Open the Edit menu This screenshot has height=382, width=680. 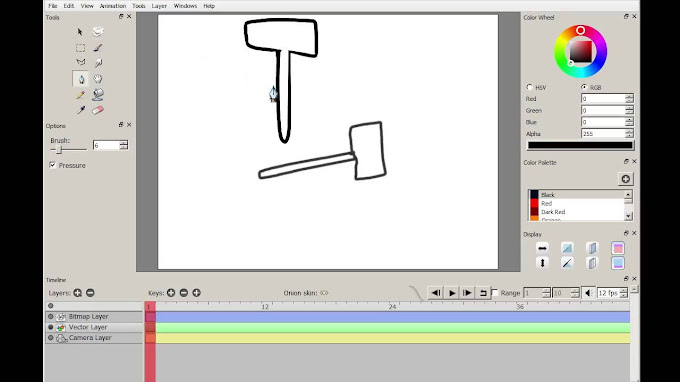(69, 6)
